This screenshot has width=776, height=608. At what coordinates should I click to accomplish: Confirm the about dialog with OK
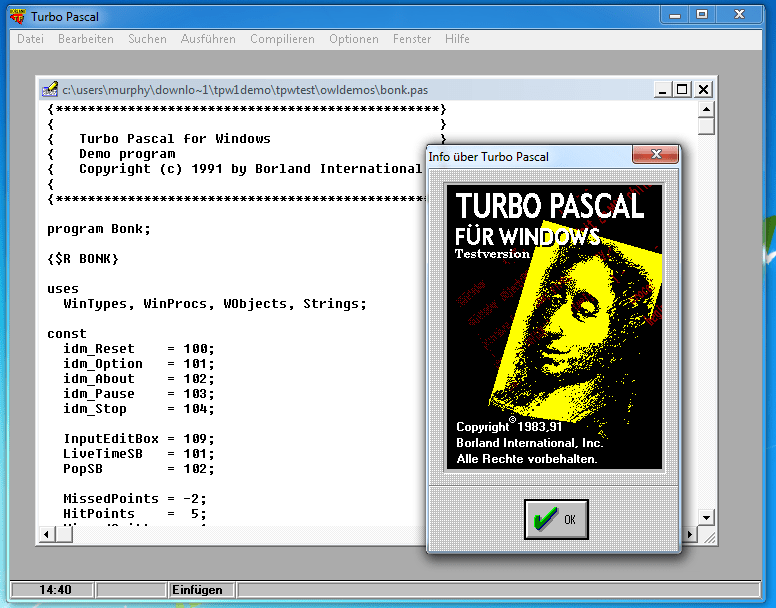(x=556, y=519)
